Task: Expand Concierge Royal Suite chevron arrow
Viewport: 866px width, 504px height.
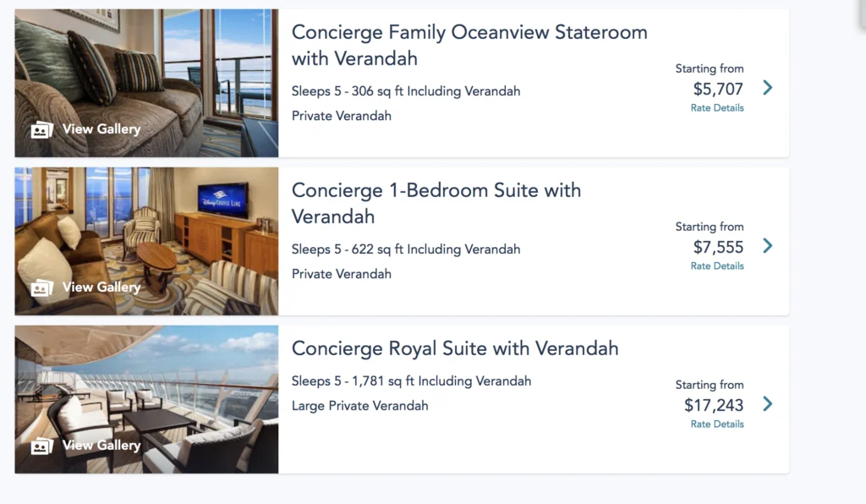Action: (x=767, y=403)
